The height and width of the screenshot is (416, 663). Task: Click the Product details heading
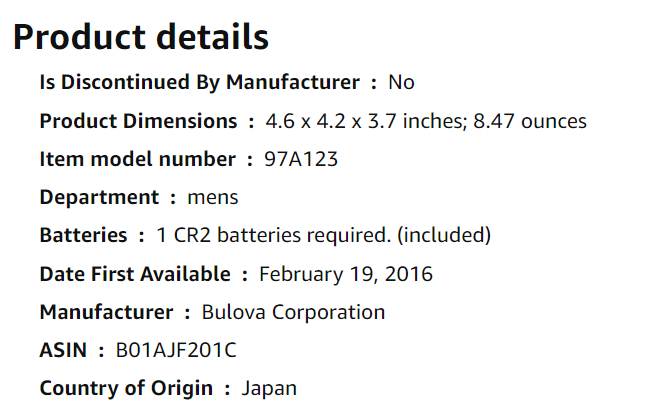(x=140, y=37)
